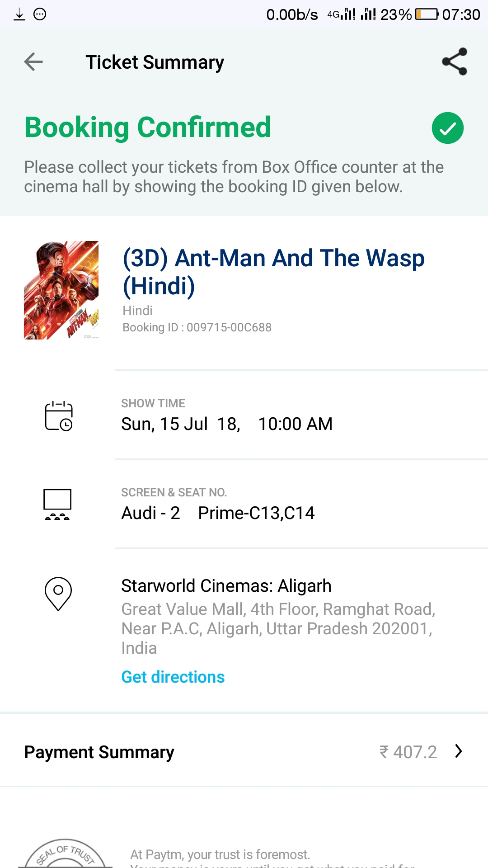488x868 pixels.
Task: Open Get directions link
Action: (x=173, y=677)
